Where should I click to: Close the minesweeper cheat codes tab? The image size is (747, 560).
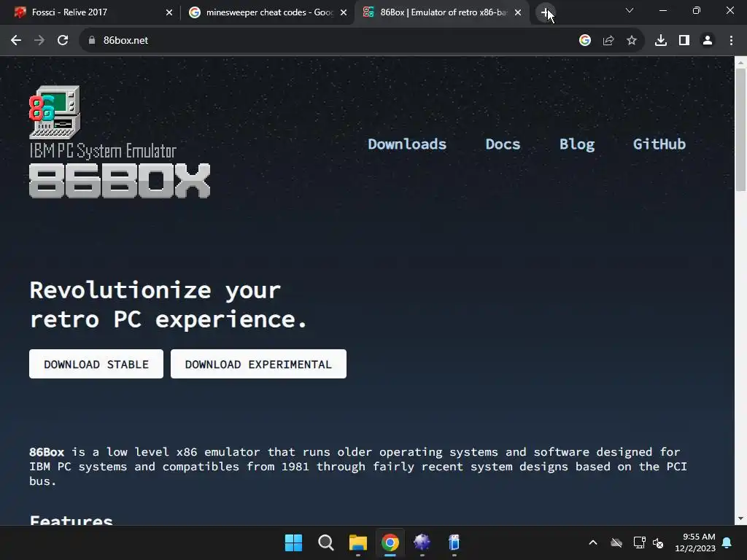344,12
